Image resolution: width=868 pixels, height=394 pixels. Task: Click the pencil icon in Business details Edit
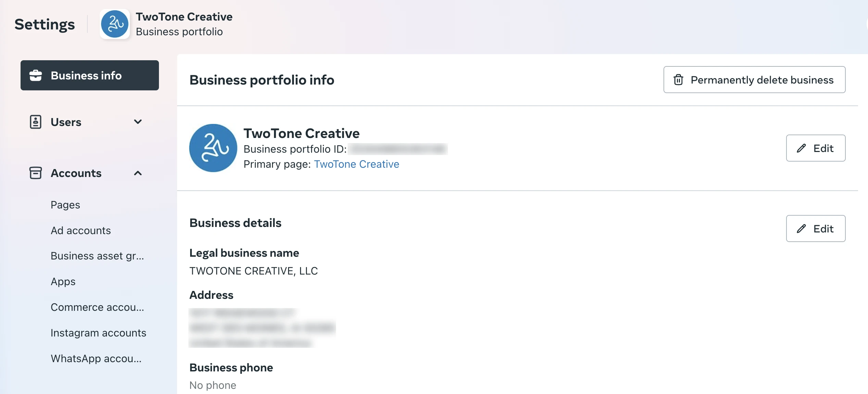tap(801, 229)
